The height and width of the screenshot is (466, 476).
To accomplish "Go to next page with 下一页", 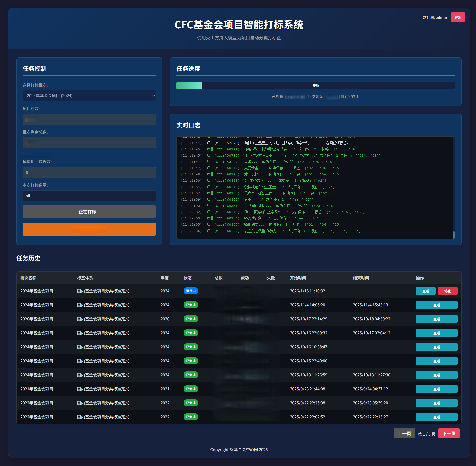I will [449, 434].
